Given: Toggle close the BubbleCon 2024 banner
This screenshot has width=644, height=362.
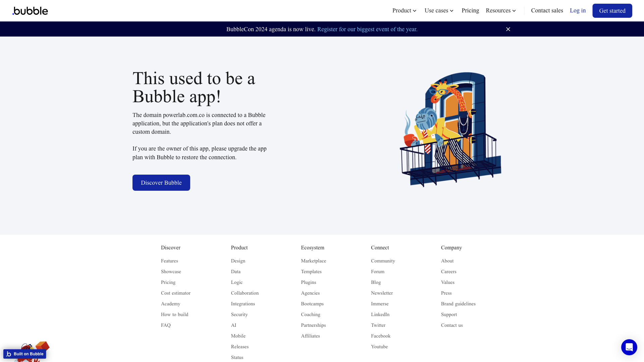Looking at the screenshot, I should (508, 29).
